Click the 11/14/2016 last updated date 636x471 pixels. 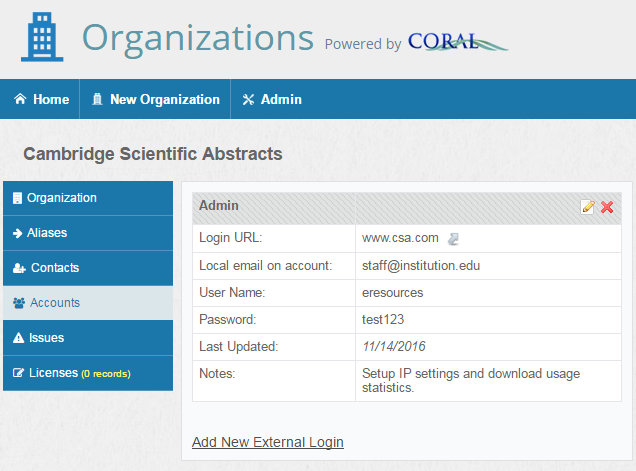point(394,346)
